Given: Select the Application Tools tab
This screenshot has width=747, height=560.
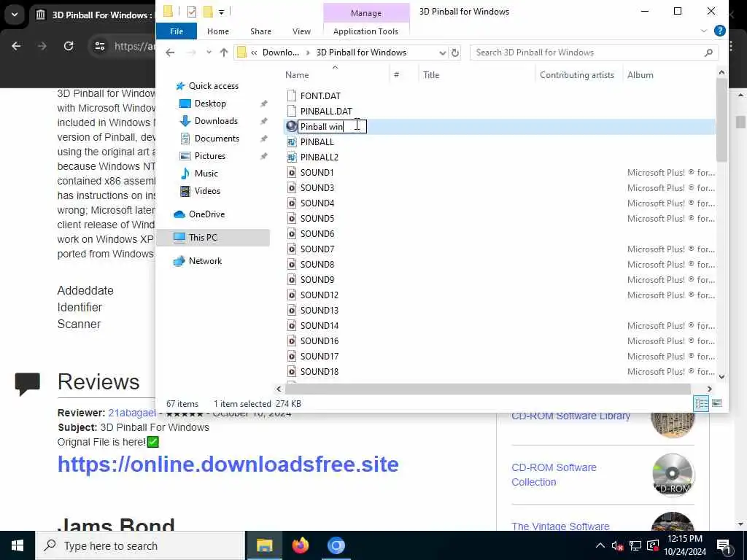Looking at the screenshot, I should coord(365,31).
